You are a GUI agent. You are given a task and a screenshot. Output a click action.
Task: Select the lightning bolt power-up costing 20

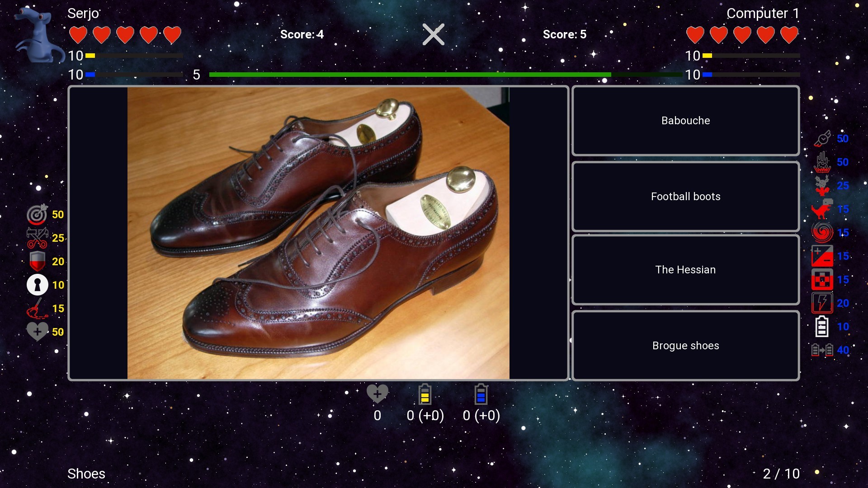click(x=823, y=303)
